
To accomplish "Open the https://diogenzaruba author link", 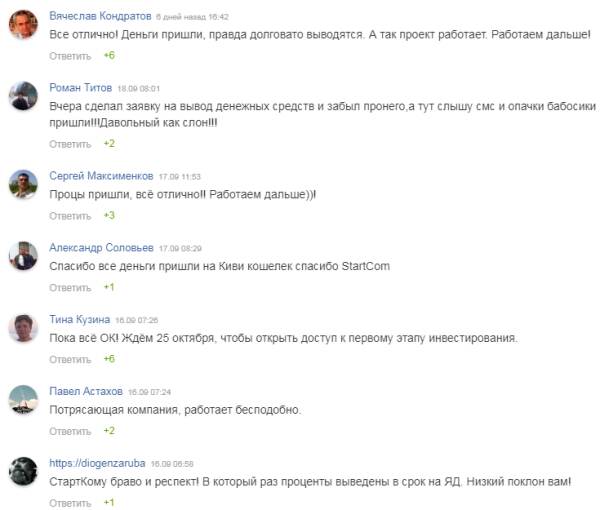I will (97, 463).
